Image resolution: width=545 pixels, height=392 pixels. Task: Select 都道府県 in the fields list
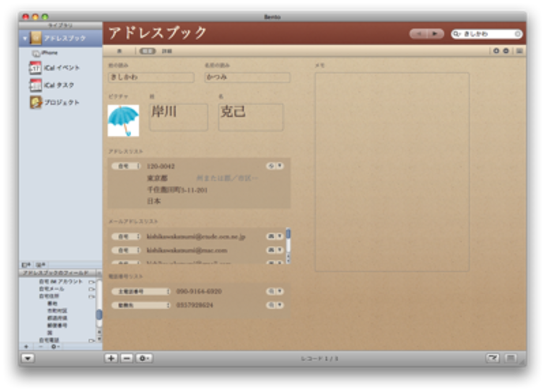point(57,318)
